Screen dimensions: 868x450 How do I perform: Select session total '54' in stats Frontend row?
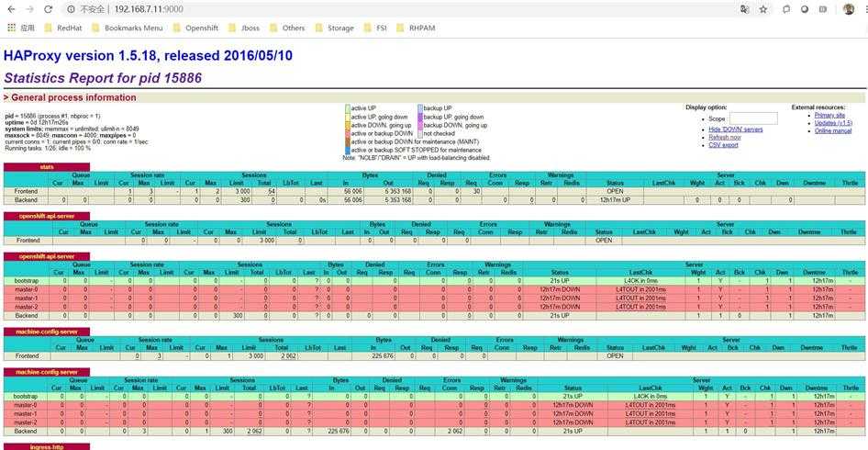272,191
